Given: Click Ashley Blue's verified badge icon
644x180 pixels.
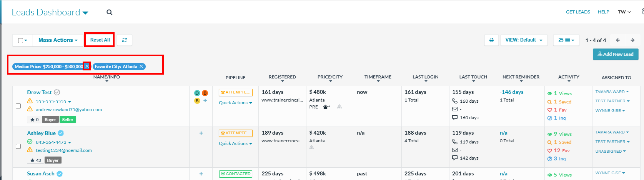Looking at the screenshot, I should [x=61, y=133].
